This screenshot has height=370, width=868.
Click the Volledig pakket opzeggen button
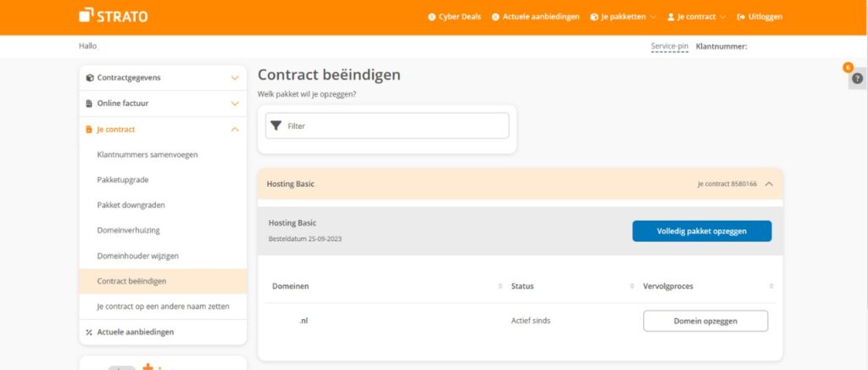(x=701, y=231)
